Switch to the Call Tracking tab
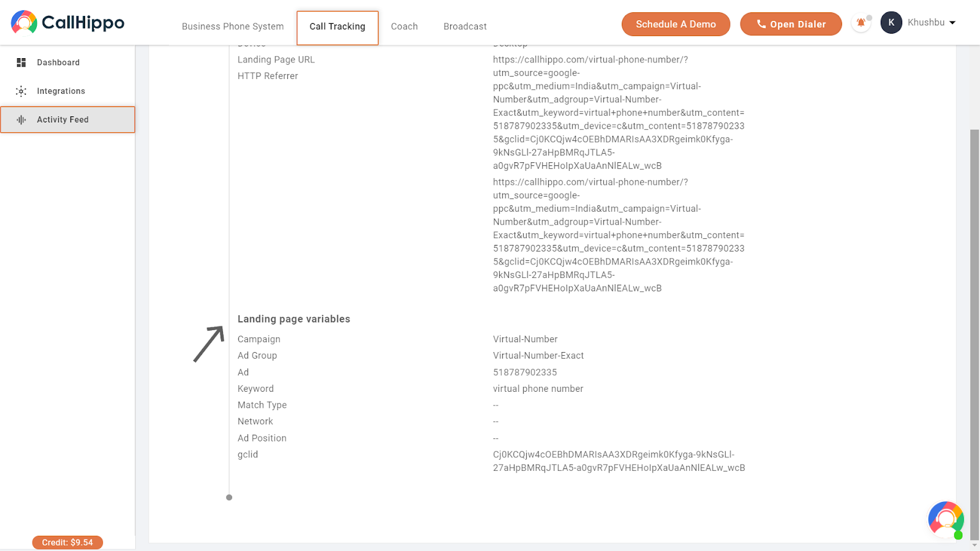This screenshot has width=980, height=551. (337, 27)
